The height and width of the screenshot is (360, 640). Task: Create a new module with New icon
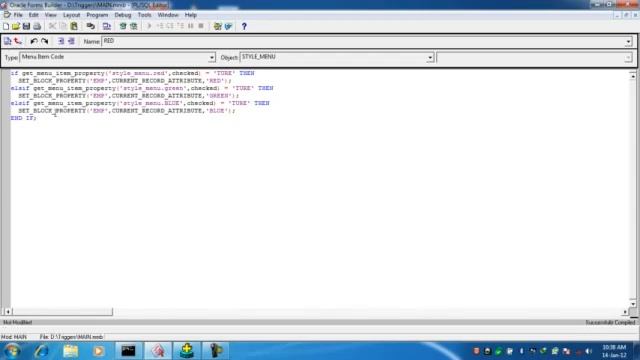[x=6, y=27]
